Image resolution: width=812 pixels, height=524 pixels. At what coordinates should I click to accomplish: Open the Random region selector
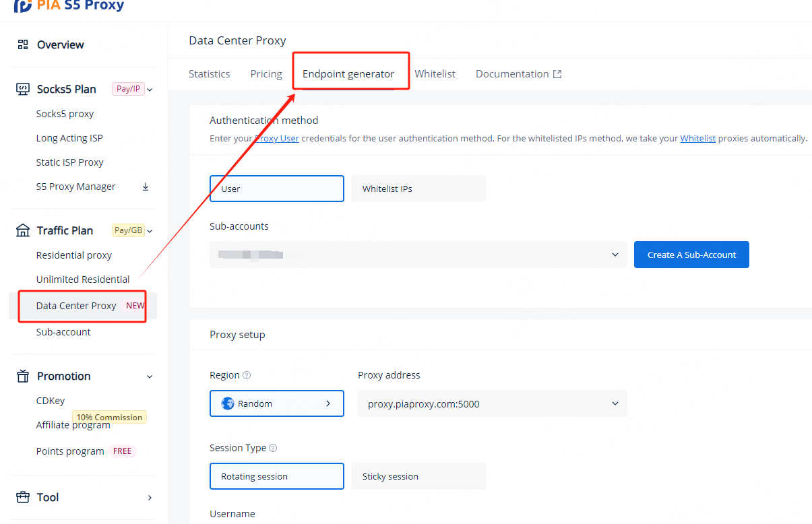coord(276,403)
